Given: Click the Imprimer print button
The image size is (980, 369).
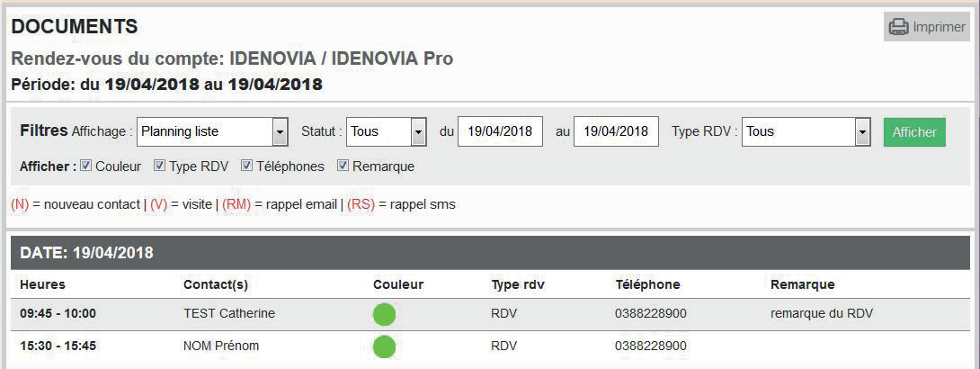Looking at the screenshot, I should [x=926, y=27].
